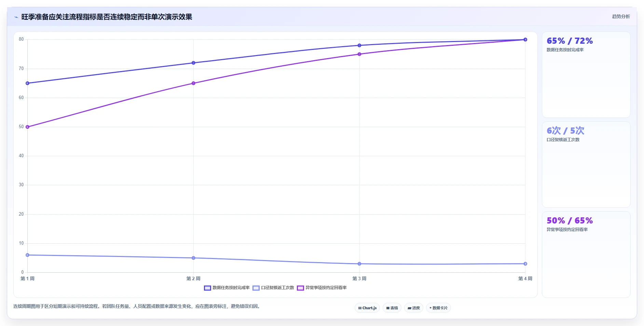Screen dimensions: 644x326
Task: Click the 进度 tag chip
Action: (x=414, y=308)
